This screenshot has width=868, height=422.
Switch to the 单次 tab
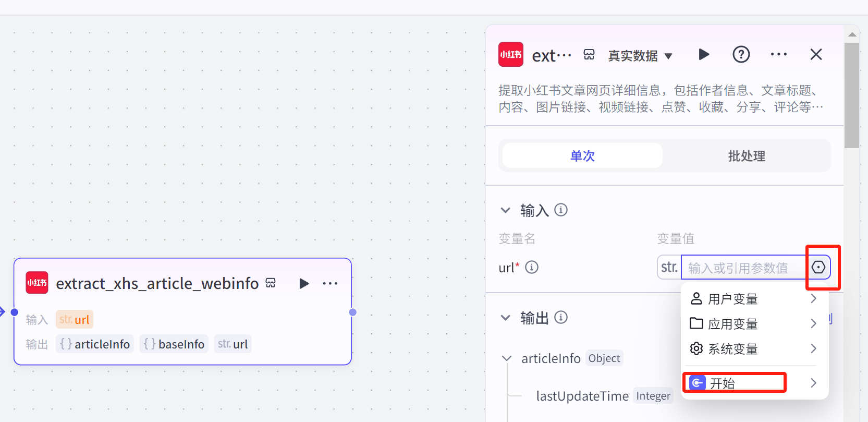click(x=582, y=156)
